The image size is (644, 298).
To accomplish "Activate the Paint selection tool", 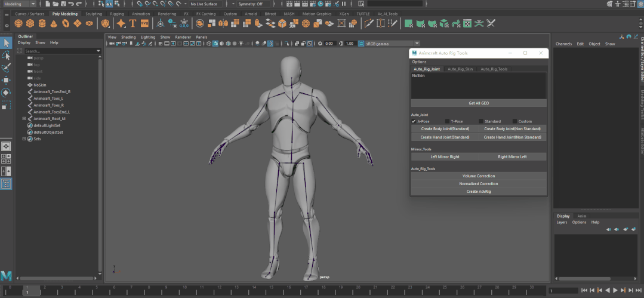I will (6, 68).
